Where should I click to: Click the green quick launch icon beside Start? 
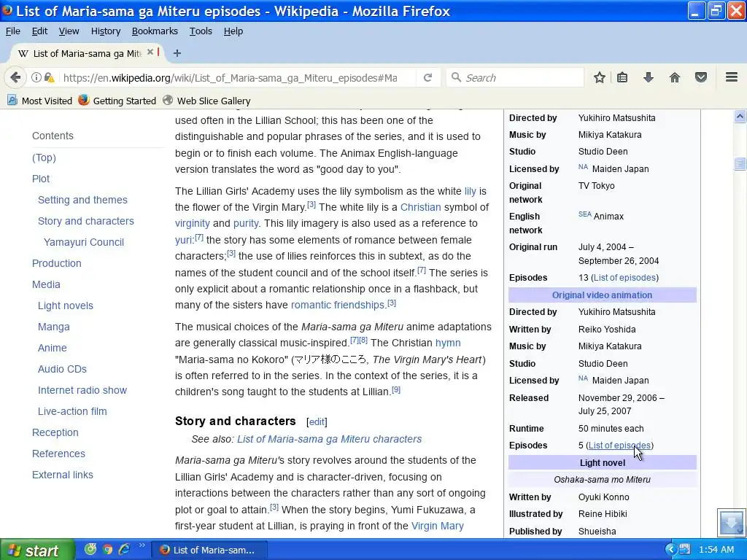(90, 550)
